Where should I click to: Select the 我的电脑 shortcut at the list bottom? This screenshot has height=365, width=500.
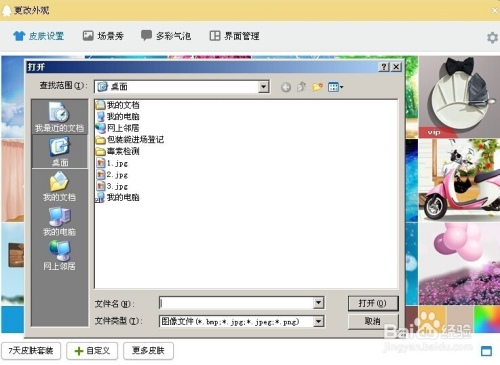pos(118,197)
